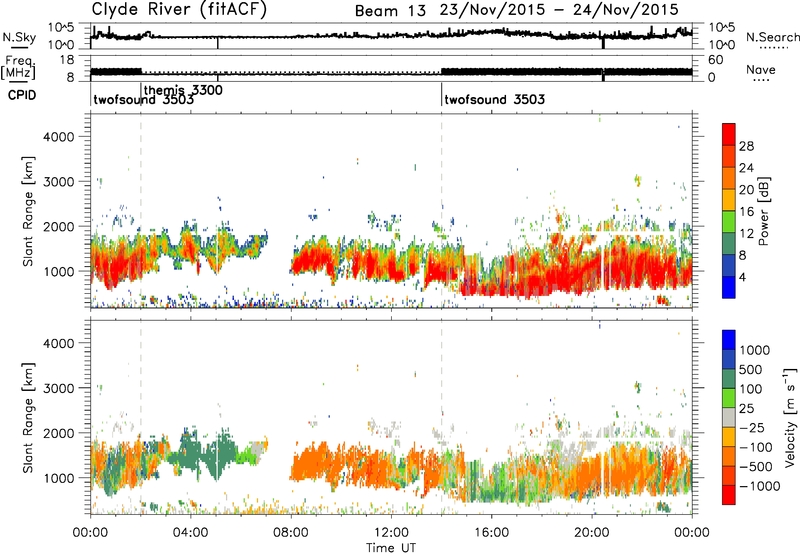Screen dimensions: 800x554
Task: Click the 'Time UT' x-axis label
Action: [391, 548]
